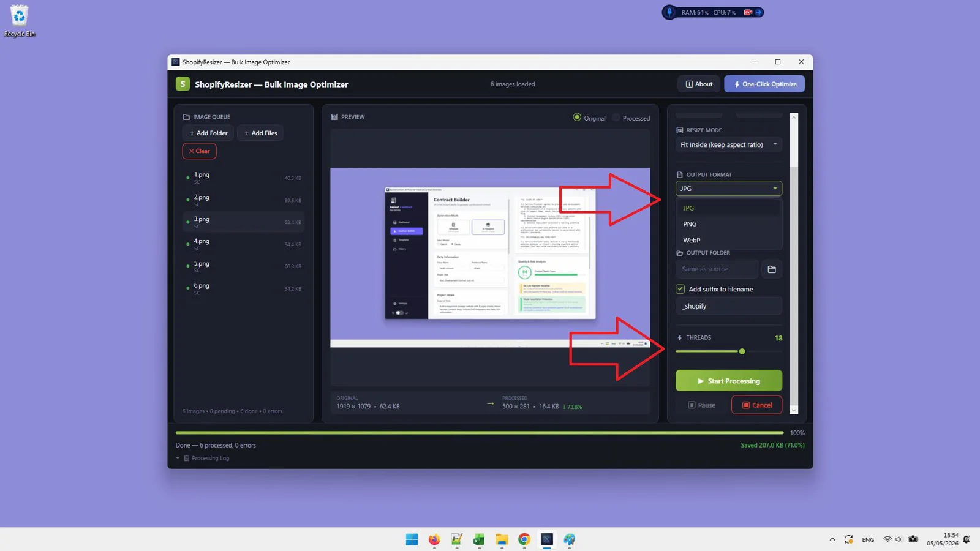Open the Recycle Bin on desktop

[20, 21]
